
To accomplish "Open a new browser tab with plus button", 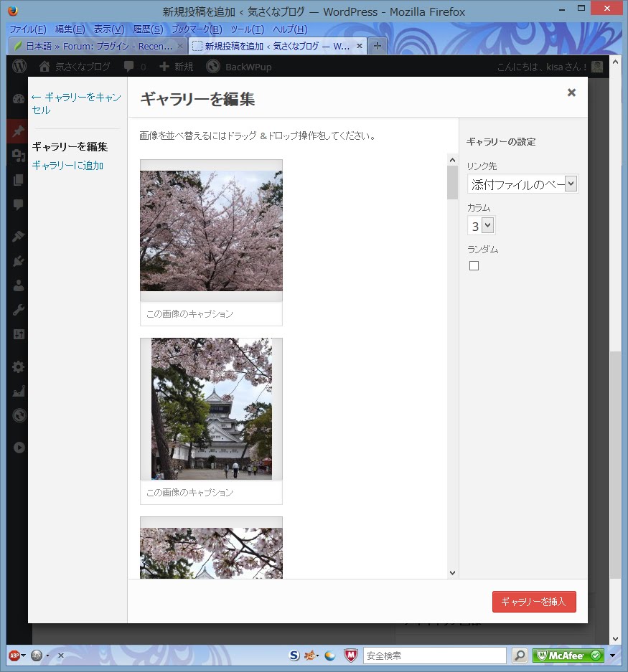I will pos(377,46).
